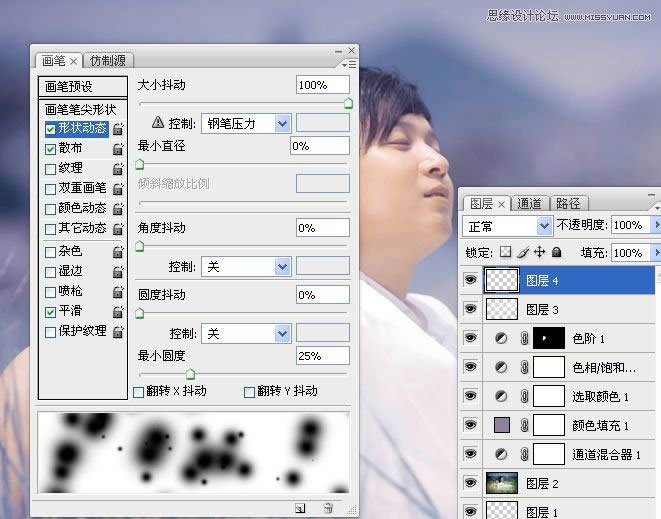
Task: Click the trash icon in brush panel
Action: point(327,508)
